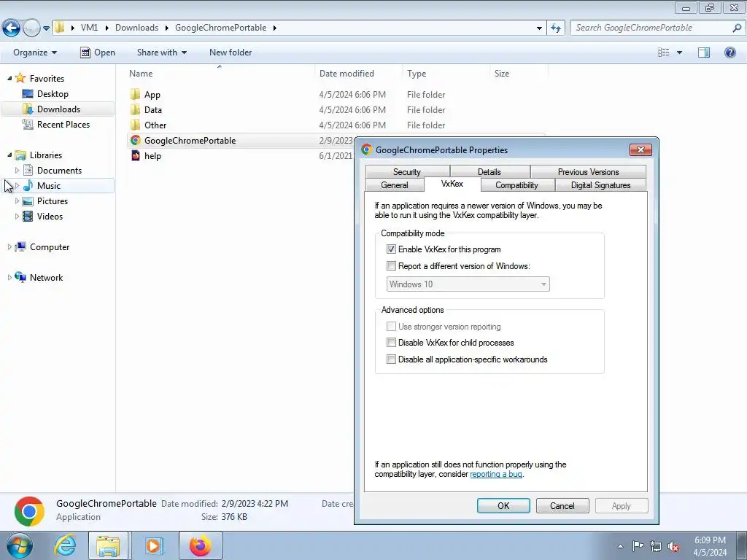Open the Share with menu
The height and width of the screenshot is (560, 747).
click(x=161, y=52)
